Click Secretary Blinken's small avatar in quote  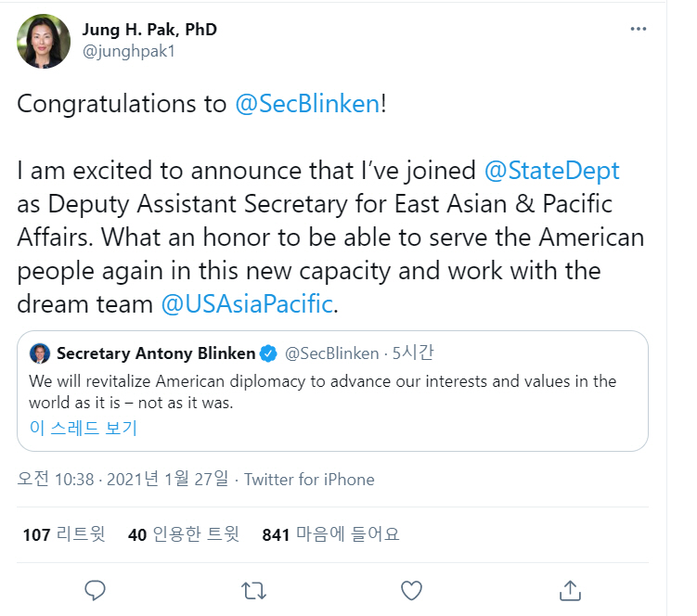click(x=40, y=353)
